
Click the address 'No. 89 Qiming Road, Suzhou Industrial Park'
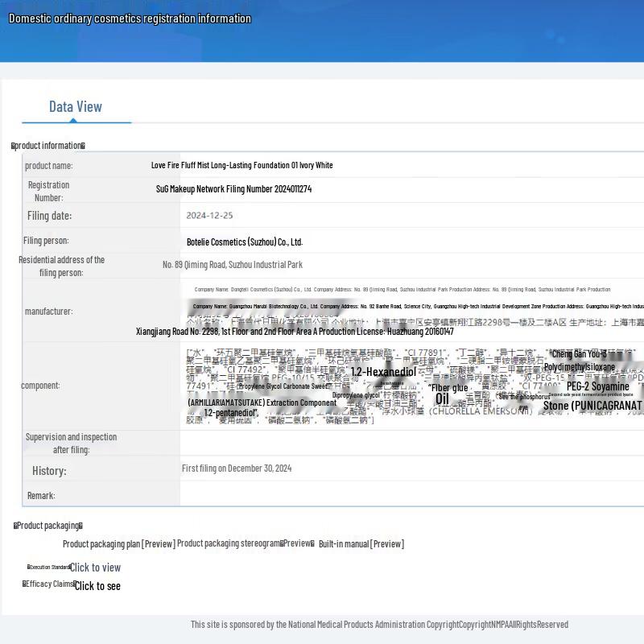(233, 265)
